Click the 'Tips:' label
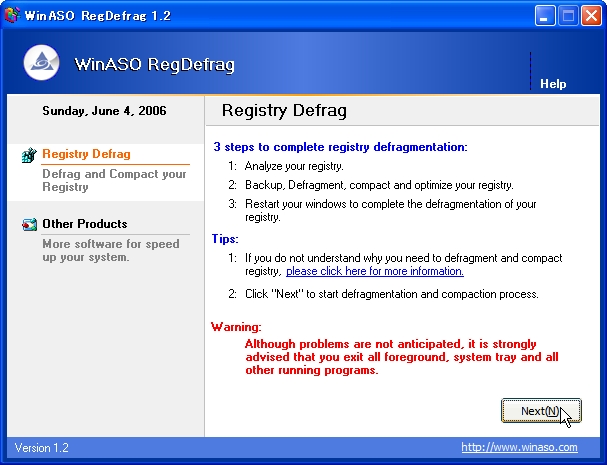 click(225, 239)
